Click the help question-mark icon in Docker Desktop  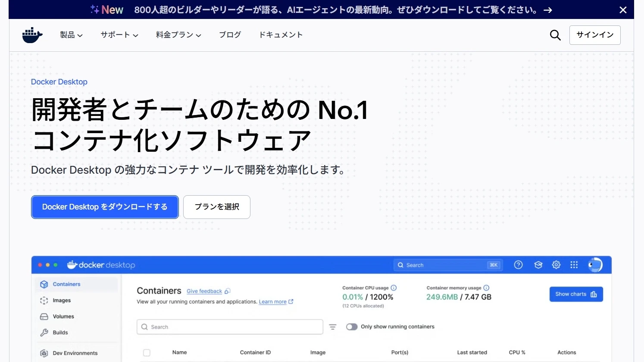(518, 265)
